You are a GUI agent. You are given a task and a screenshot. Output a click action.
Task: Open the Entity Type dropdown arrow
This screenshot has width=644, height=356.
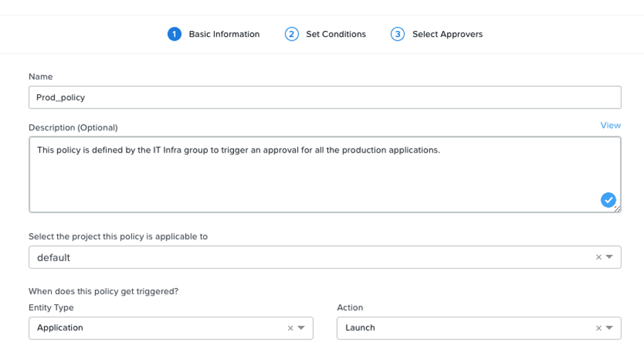pos(301,328)
